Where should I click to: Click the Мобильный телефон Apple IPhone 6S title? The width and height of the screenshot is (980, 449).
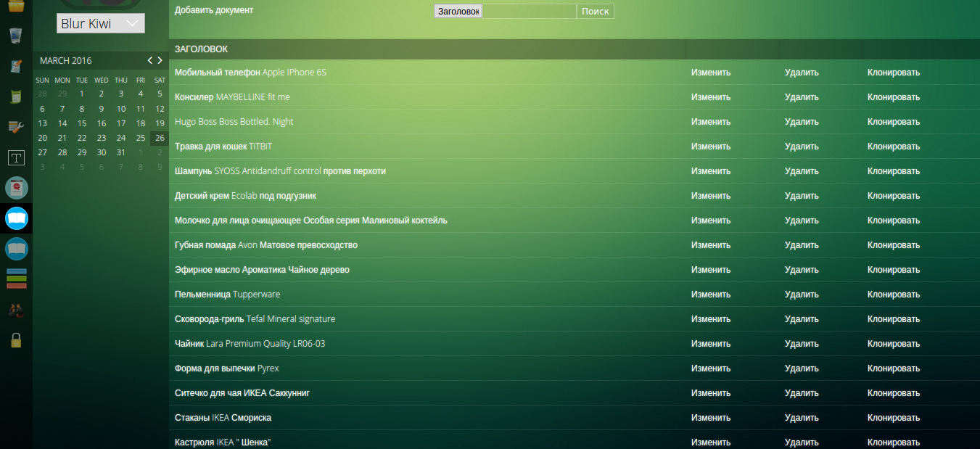(x=250, y=73)
